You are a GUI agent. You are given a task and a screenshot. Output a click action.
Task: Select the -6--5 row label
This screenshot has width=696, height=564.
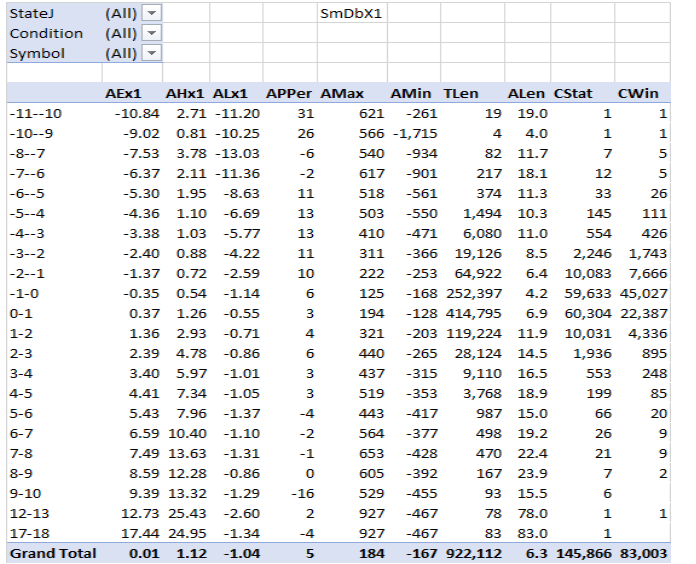pyautogui.click(x=27, y=194)
